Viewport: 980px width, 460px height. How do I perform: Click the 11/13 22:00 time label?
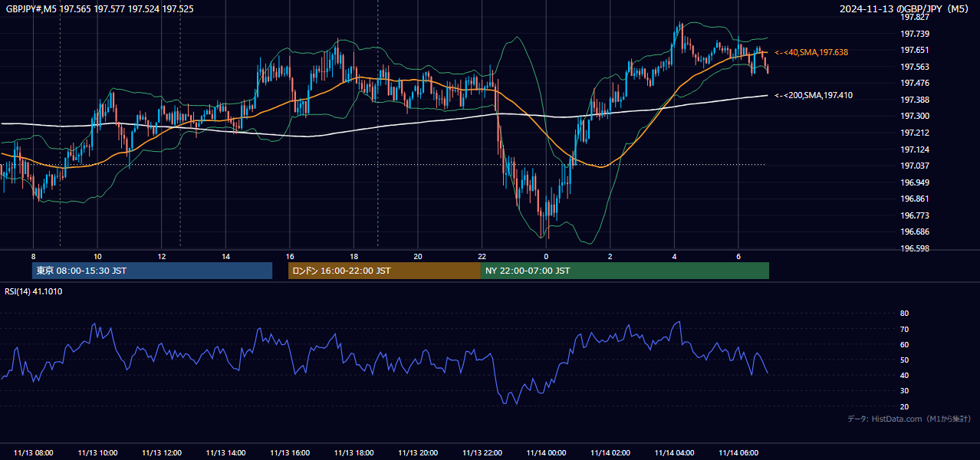coord(482,453)
